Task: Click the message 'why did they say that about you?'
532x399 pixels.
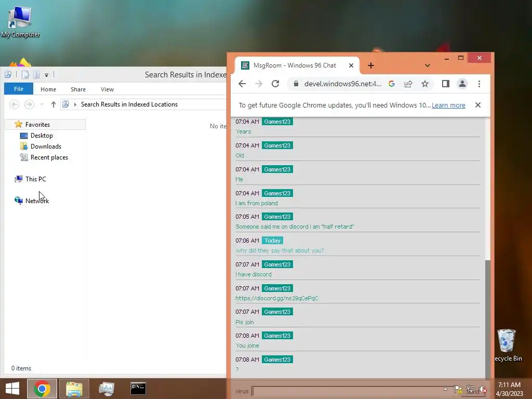Action: 280,250
